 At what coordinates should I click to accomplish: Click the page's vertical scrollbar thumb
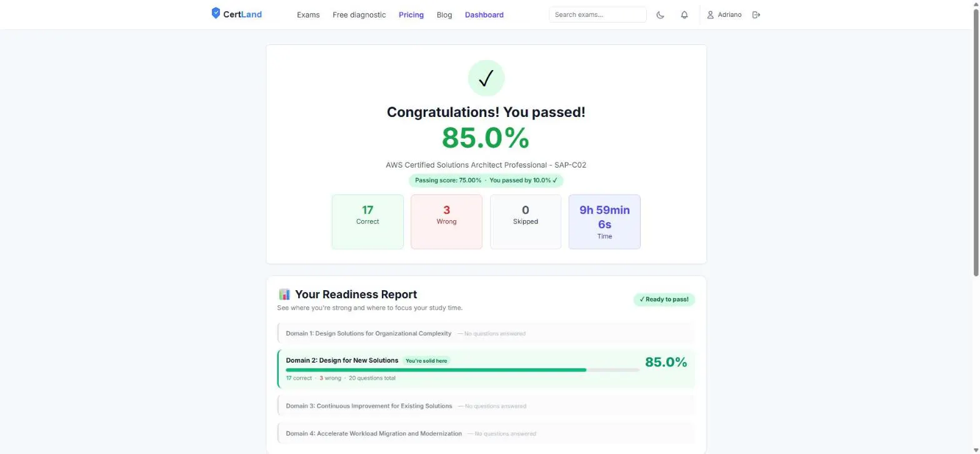click(x=976, y=144)
